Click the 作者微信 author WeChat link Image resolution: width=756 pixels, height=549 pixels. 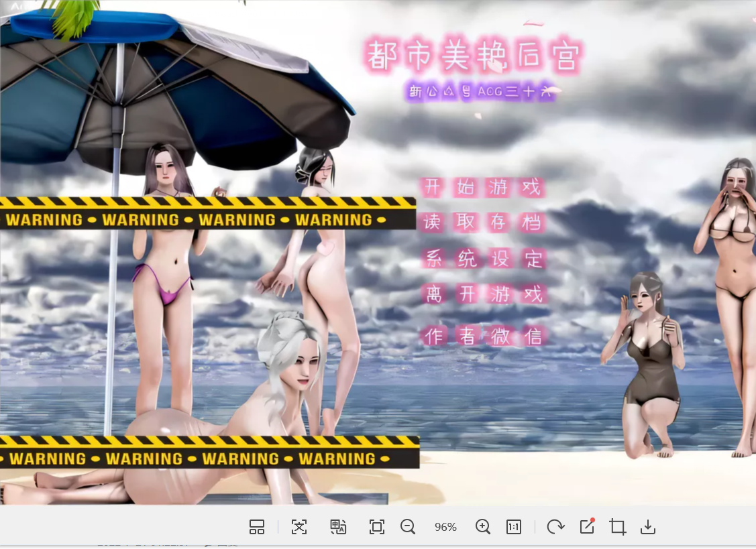tap(484, 336)
